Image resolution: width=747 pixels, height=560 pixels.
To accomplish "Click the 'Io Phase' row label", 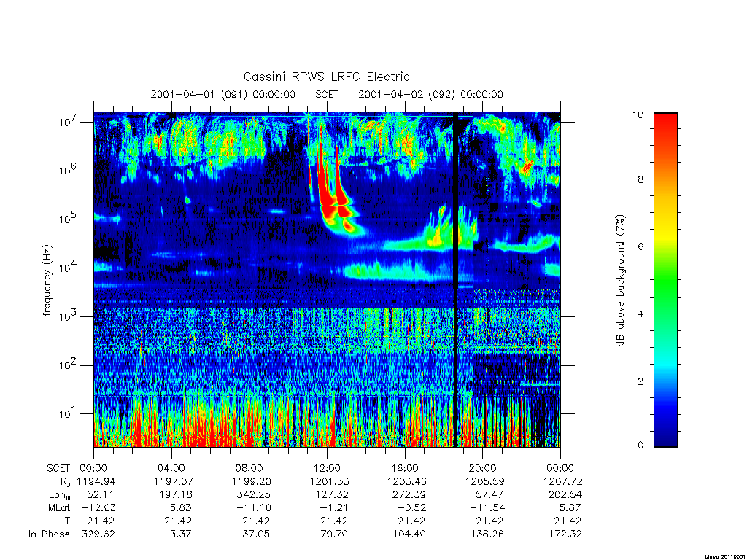I will (x=49, y=534).
